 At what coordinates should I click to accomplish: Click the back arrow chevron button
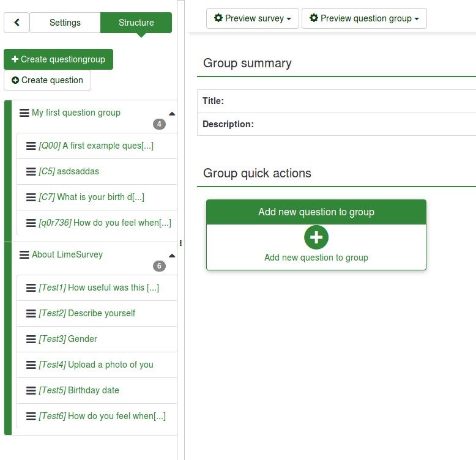click(17, 23)
